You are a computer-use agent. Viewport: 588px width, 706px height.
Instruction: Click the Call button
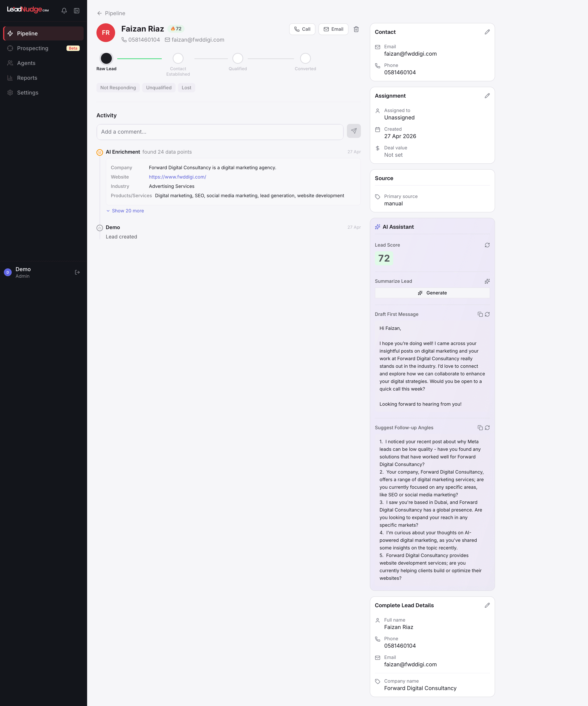pyautogui.click(x=302, y=29)
